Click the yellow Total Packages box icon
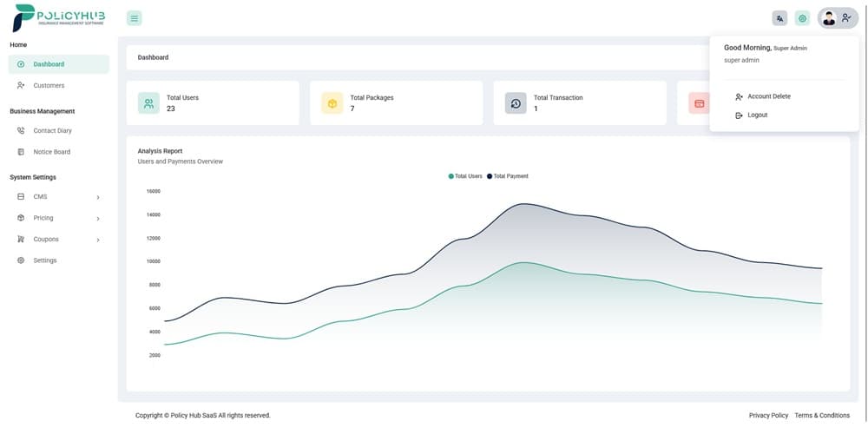Image resolution: width=868 pixels, height=428 pixels. (332, 103)
